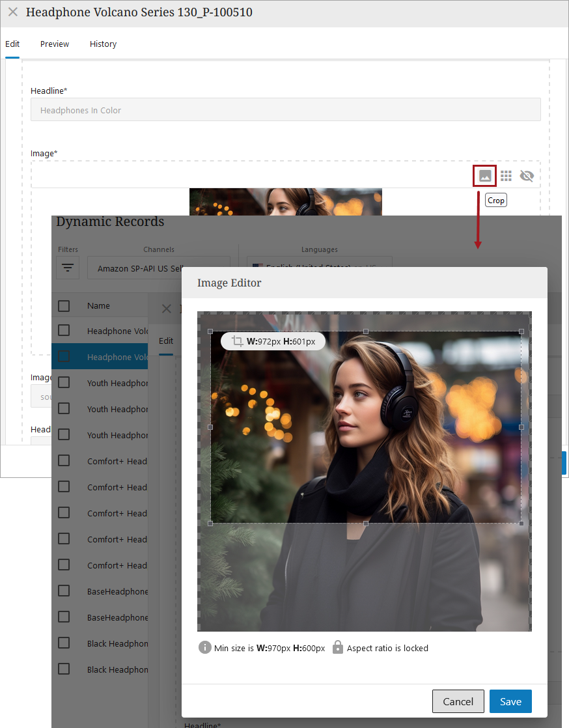
Task: Open the grid view icon in image toolbar
Action: click(x=506, y=176)
